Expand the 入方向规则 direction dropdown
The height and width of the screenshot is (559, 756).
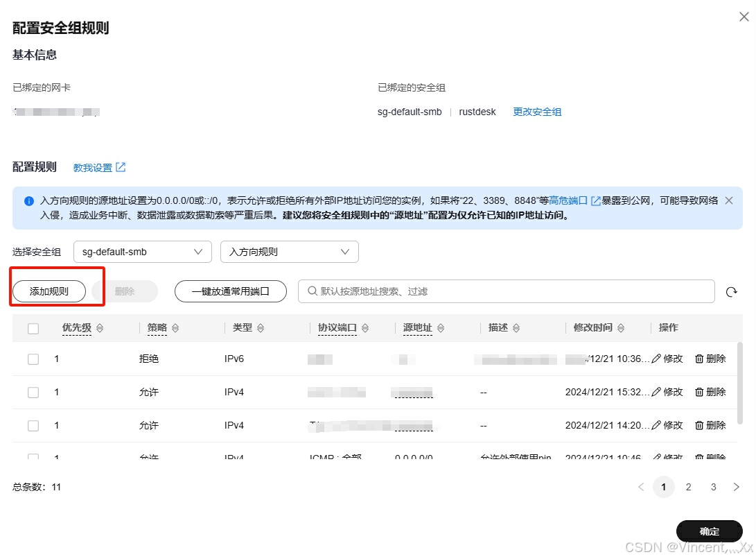click(289, 252)
